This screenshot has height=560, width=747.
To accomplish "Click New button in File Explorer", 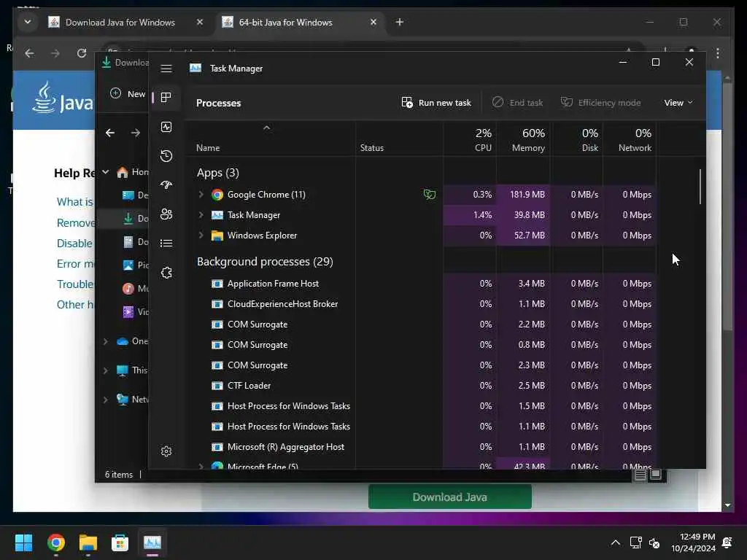I will tap(127, 94).
